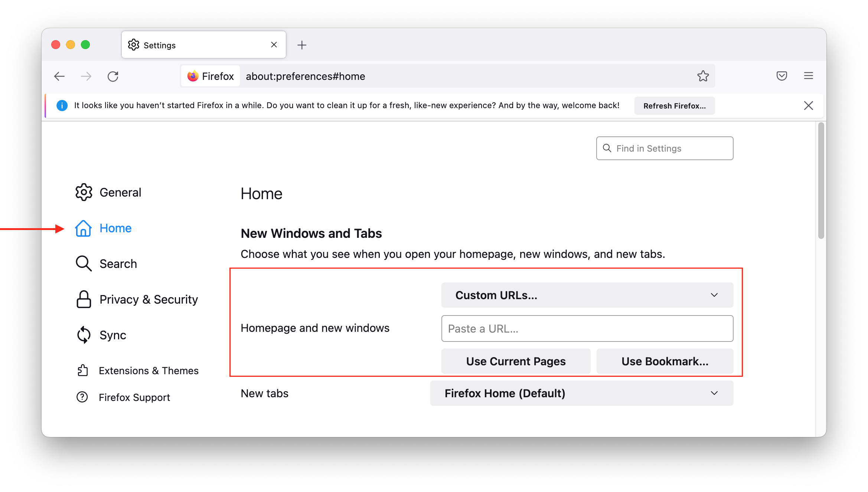Click the Extensions & Themes puzzle icon
Screen dimensions: 868x492
tap(83, 370)
